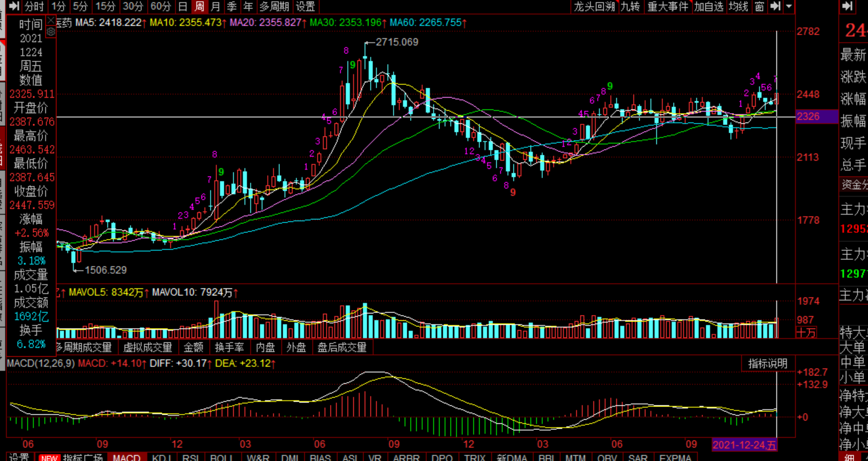Switch to 季 quarterly chart
868x461 pixels.
(232, 7)
